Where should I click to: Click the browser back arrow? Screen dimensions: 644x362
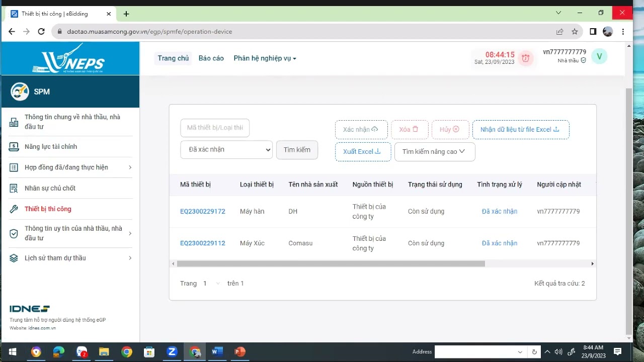tap(12, 31)
